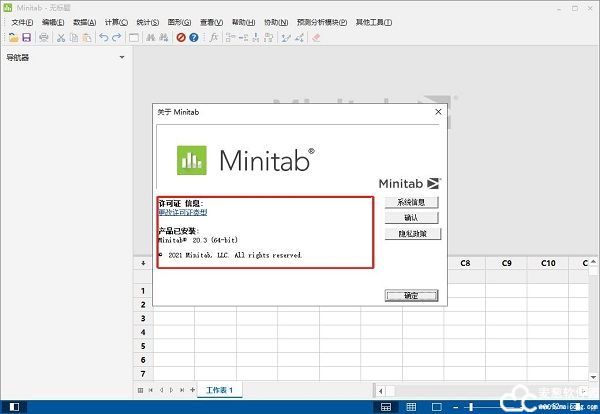Open the 预测分析模块(P) menu
The image size is (600, 414).
point(322,22)
